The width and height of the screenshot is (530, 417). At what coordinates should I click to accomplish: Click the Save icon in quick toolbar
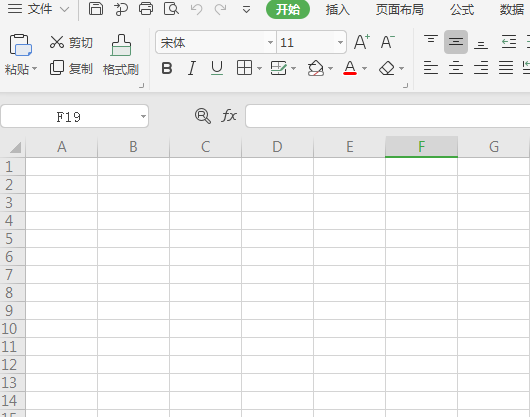coord(96,9)
